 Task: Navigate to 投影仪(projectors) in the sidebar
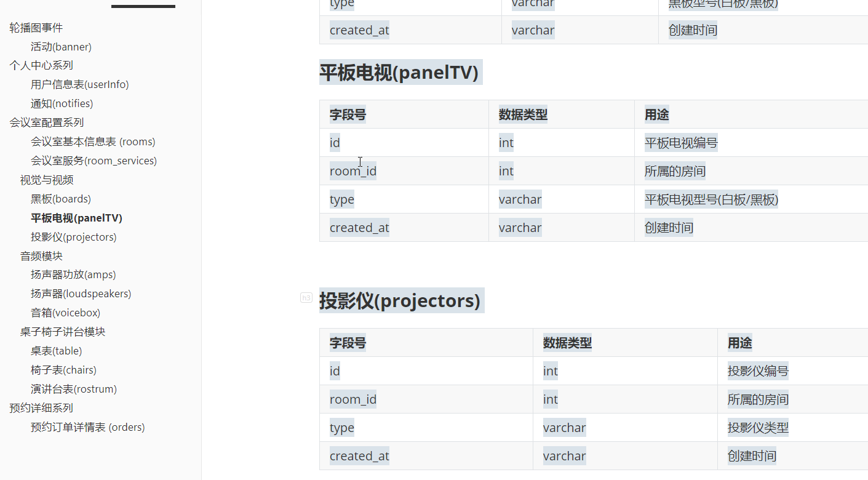(73, 236)
